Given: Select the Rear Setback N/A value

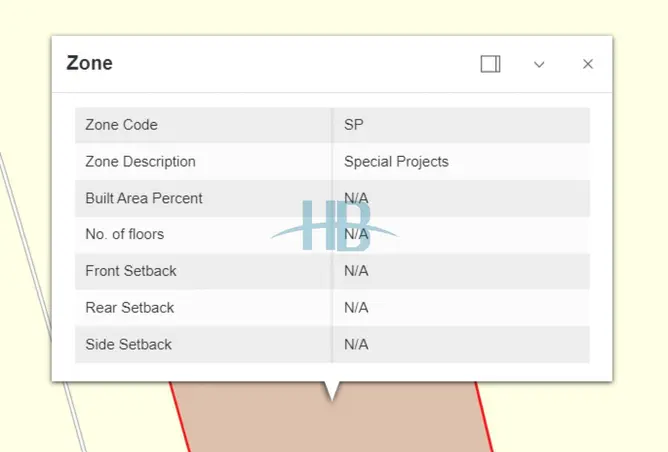Looking at the screenshot, I should tap(356, 308).
